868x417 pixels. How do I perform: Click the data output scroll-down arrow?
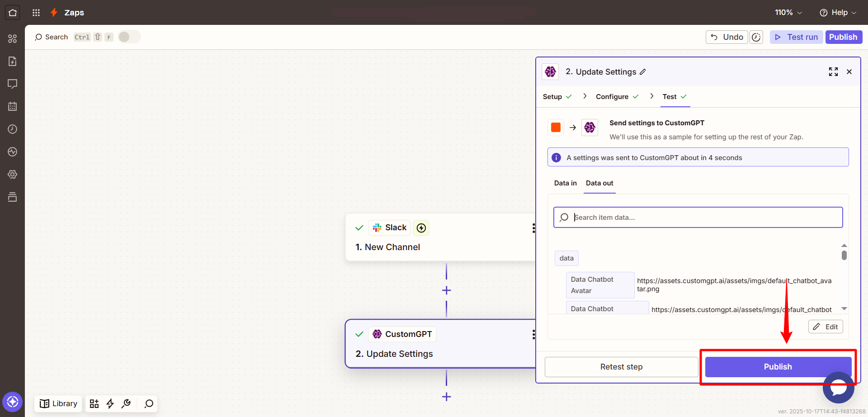point(844,309)
